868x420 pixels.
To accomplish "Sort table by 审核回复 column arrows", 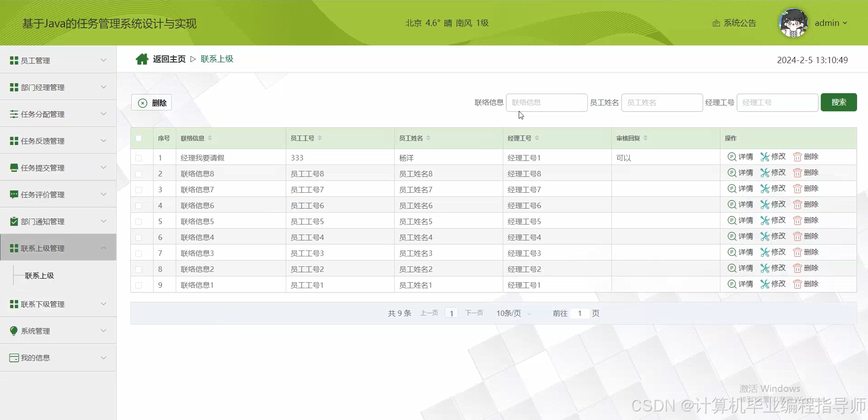I will point(645,138).
